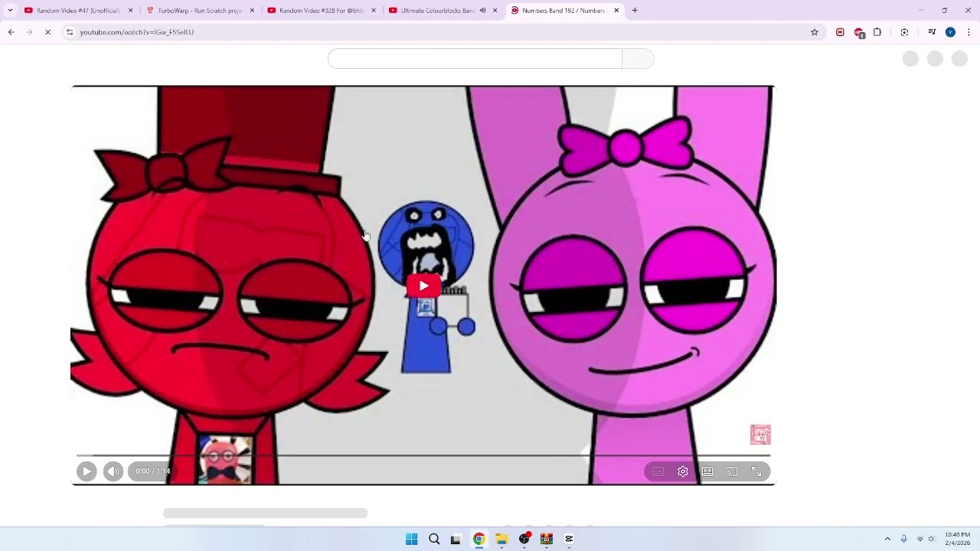Click the youtube.com address bar URL
Viewport: 980px width, 551px height.
pyautogui.click(x=136, y=32)
